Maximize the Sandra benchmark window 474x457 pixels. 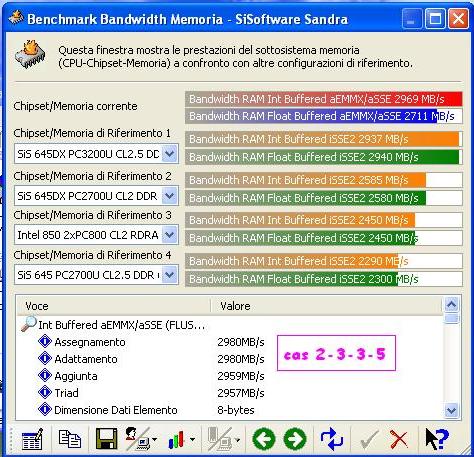point(435,18)
